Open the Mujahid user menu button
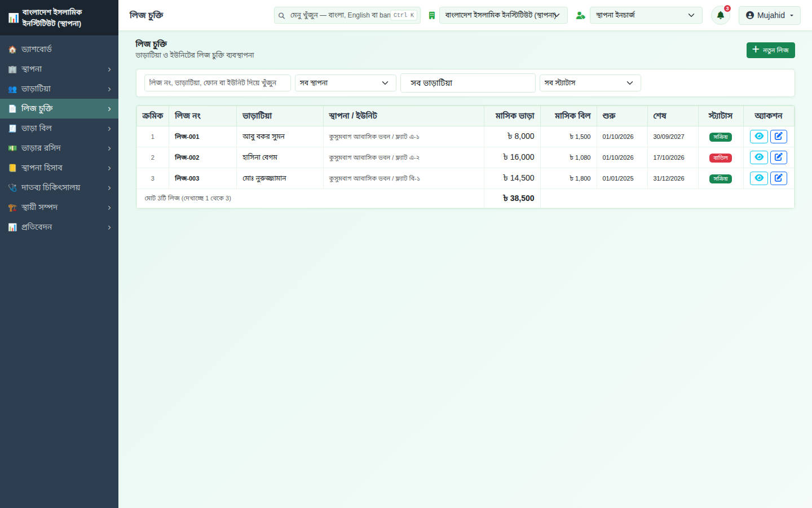Viewport: 812px width, 508px height. (x=769, y=15)
